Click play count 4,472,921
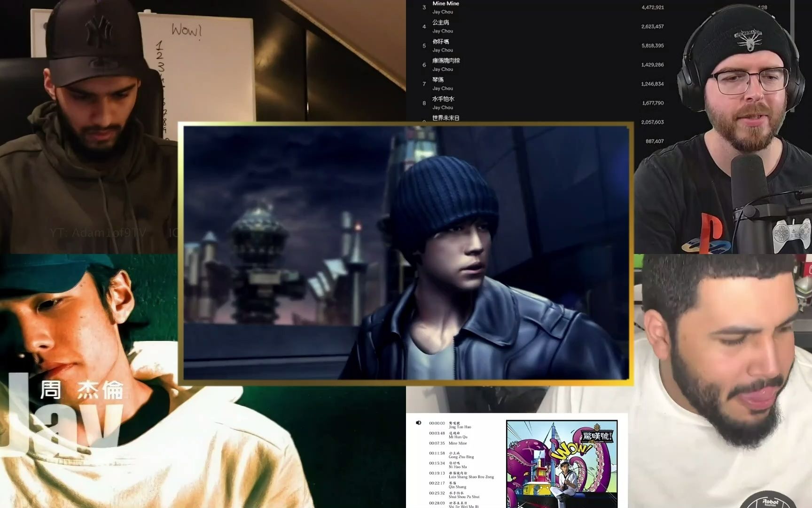This screenshot has width=812, height=508. click(x=653, y=8)
